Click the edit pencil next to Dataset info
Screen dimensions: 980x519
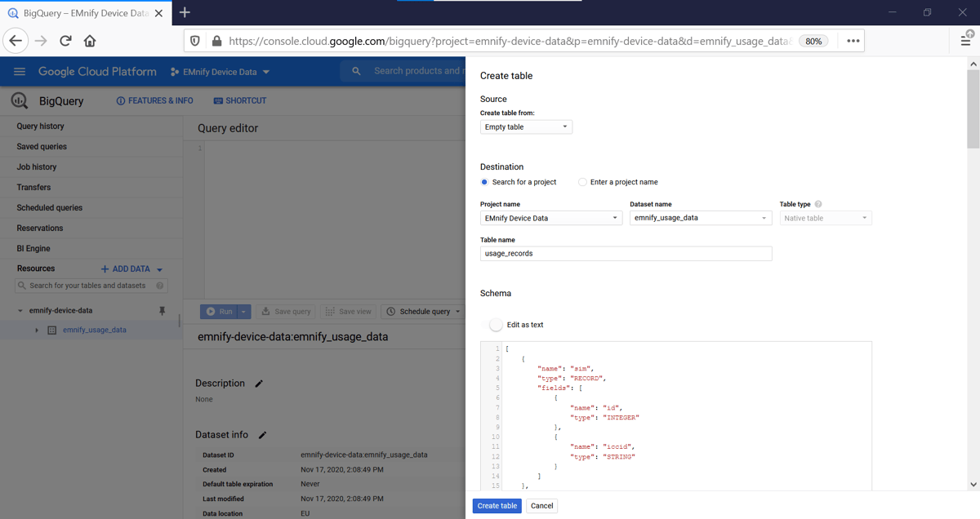[263, 436]
